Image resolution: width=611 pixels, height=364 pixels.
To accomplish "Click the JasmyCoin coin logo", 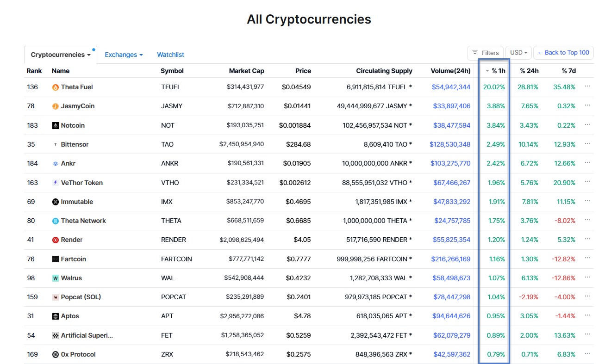I will [x=56, y=106].
